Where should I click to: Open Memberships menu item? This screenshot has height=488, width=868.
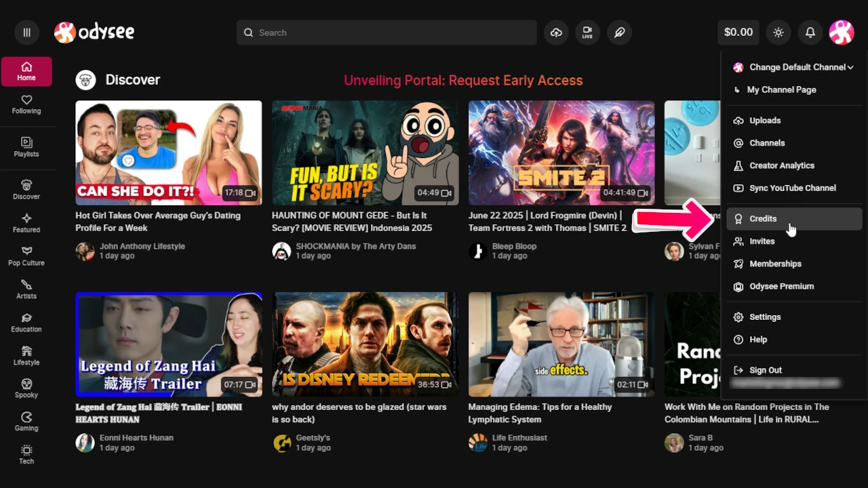pyautogui.click(x=793, y=264)
